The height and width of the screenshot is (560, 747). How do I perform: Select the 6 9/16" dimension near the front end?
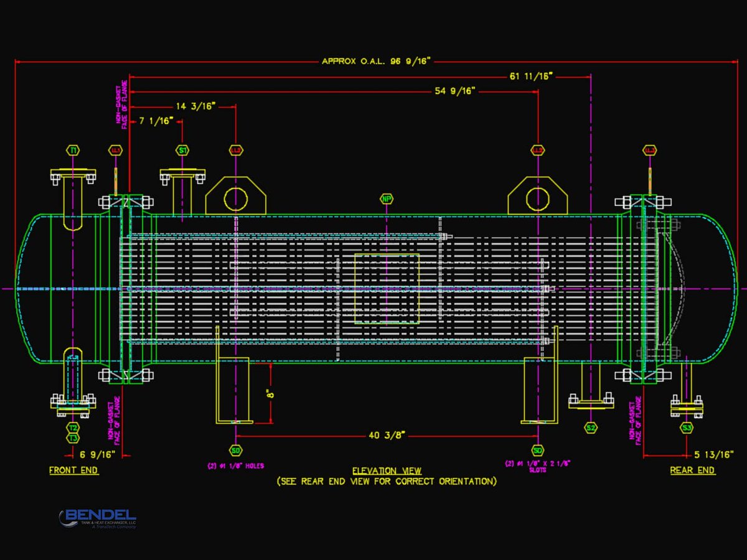[98, 455]
